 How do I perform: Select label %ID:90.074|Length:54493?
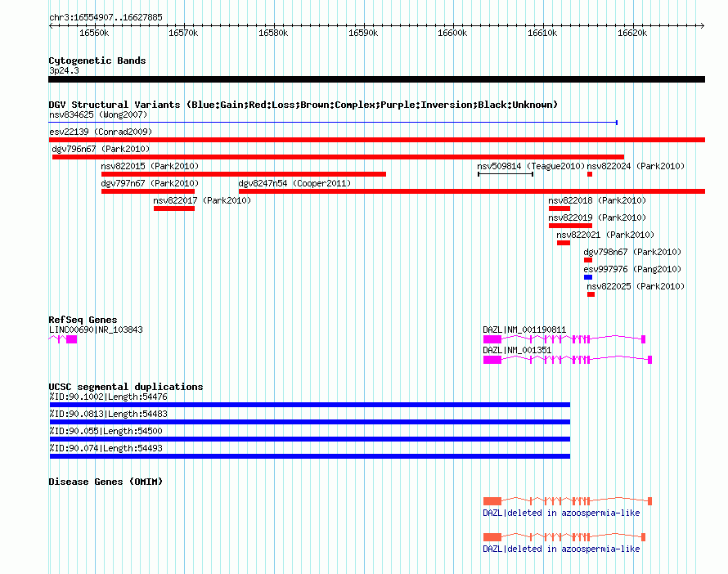click(106, 448)
